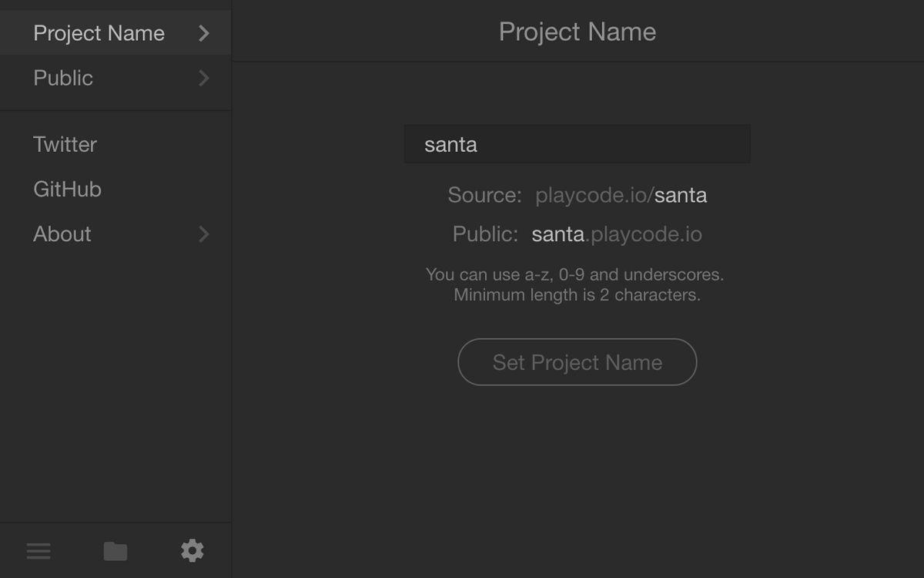
Task: Expand the Public row chevron
Action: [x=204, y=78]
